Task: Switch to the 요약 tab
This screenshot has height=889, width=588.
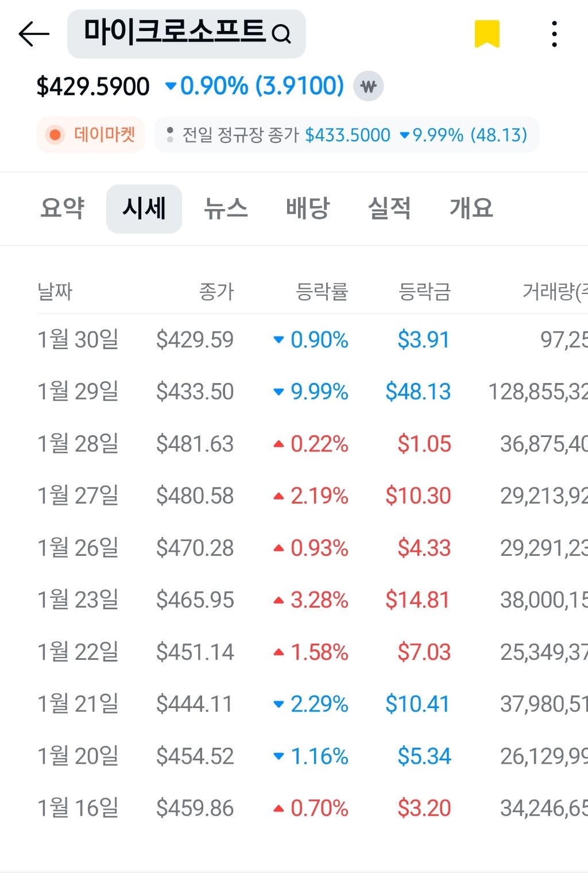Action: [x=62, y=208]
